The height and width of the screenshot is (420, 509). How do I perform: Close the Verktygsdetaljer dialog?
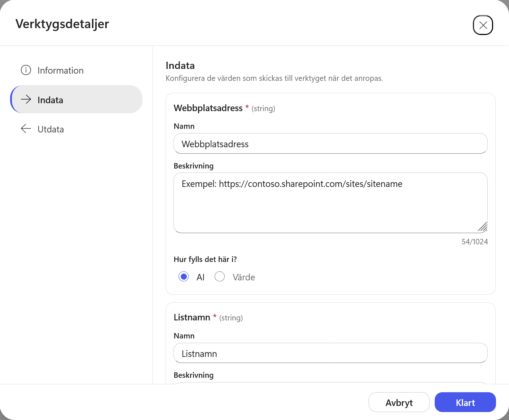(x=483, y=25)
